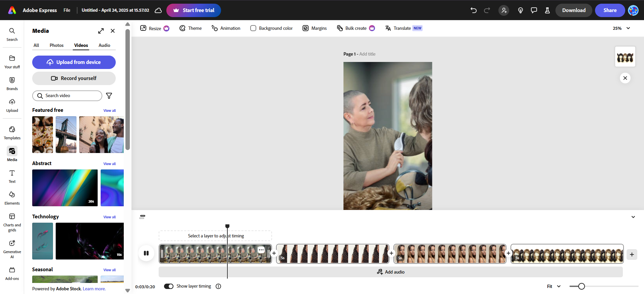Open Generative AI panel

(12, 249)
